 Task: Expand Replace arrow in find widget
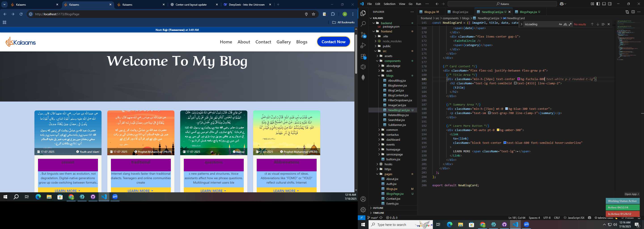(521, 24)
